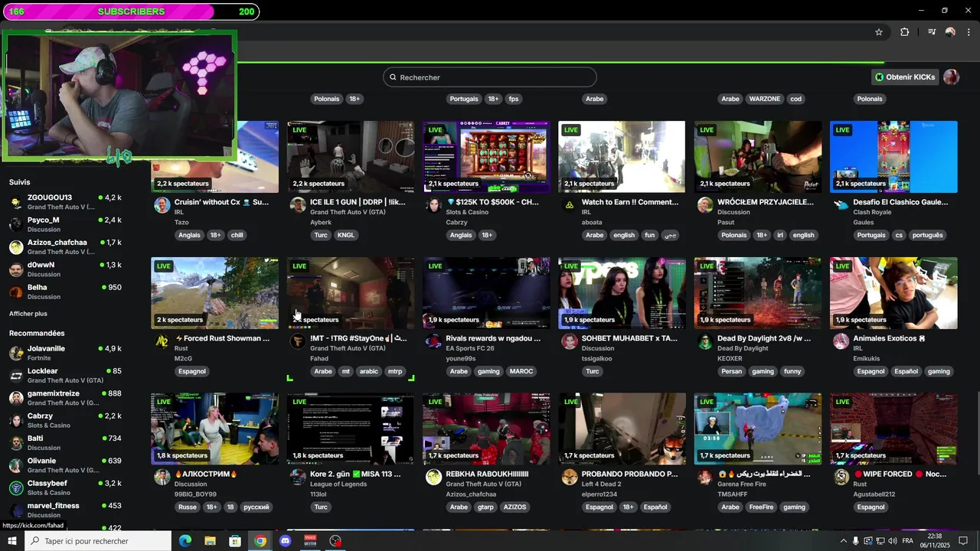Select the AZIZOS tag under REBKHA stream
Image resolution: width=980 pixels, height=551 pixels.
point(514,507)
